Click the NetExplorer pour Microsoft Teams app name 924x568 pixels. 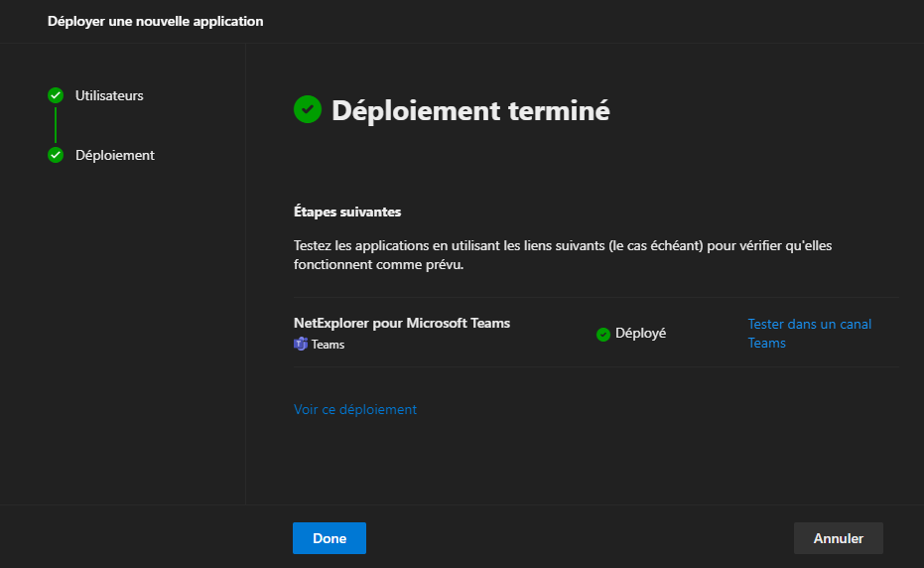tap(402, 323)
